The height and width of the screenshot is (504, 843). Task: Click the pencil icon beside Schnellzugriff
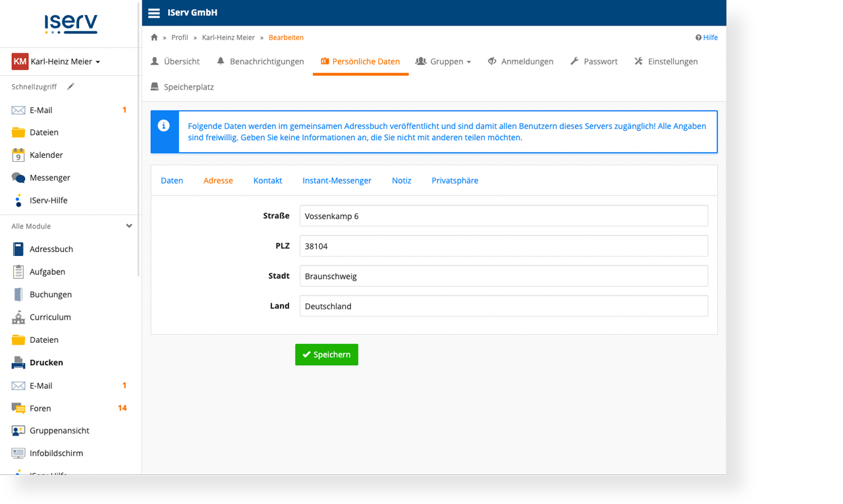click(70, 87)
